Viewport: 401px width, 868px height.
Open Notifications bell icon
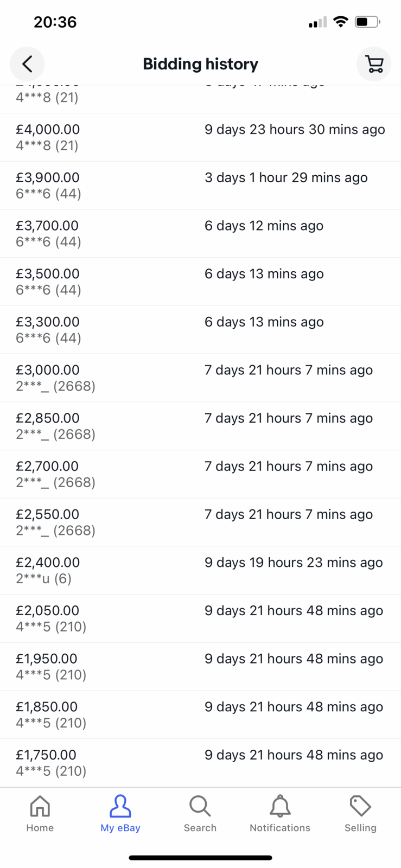(280, 813)
